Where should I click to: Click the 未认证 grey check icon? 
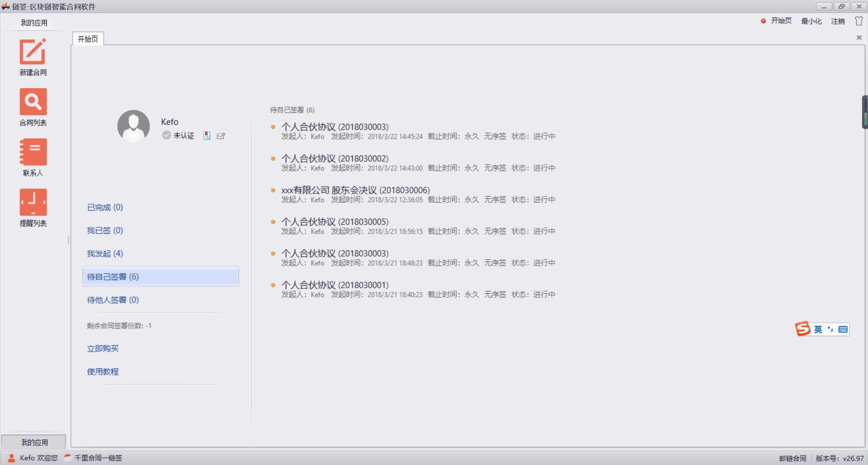[166, 135]
